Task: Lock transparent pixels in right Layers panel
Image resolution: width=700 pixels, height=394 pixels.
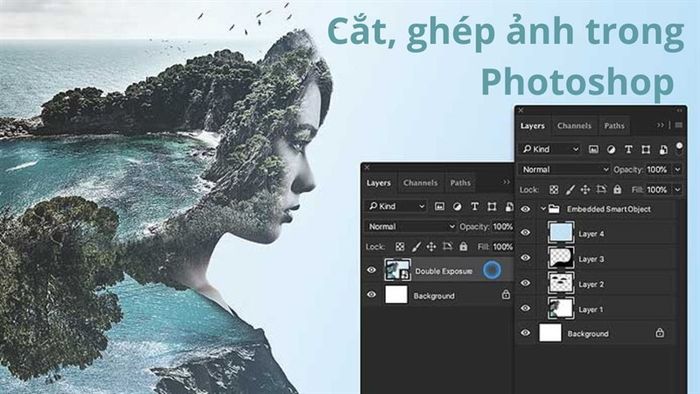Action: [x=554, y=190]
